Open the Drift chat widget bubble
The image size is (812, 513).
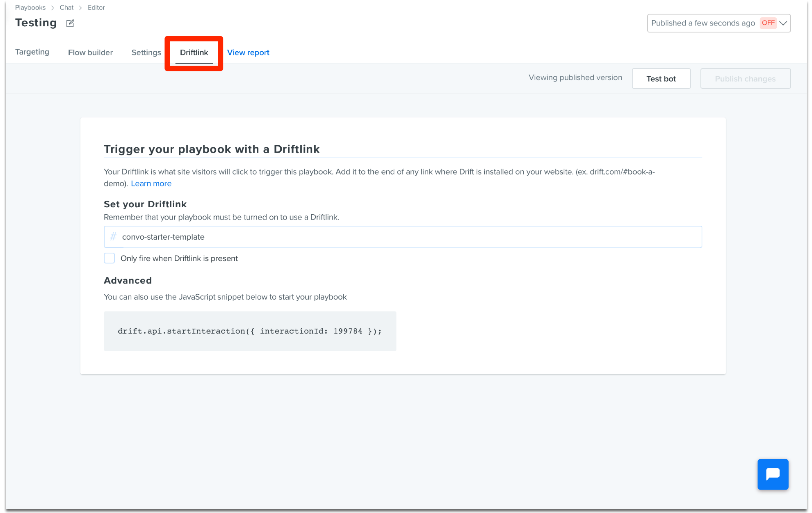773,474
